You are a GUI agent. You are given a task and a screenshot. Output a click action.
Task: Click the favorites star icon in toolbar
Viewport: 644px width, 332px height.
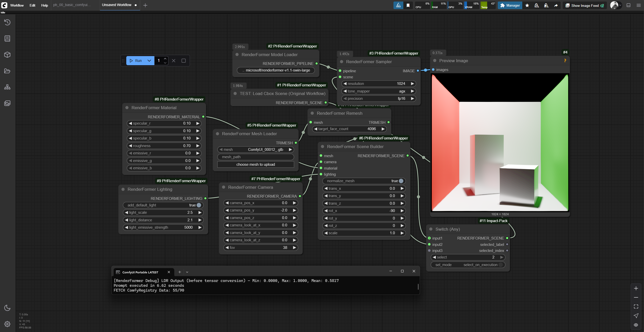click(527, 5)
